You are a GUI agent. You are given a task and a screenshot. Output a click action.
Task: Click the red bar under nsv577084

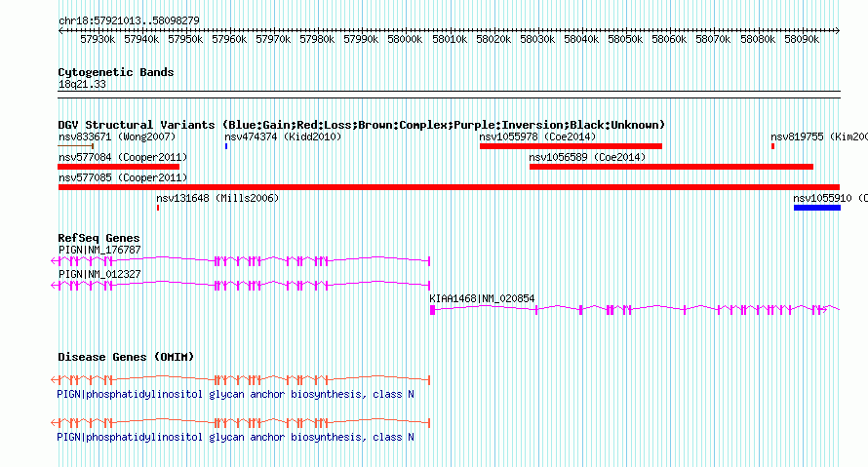tap(118, 167)
